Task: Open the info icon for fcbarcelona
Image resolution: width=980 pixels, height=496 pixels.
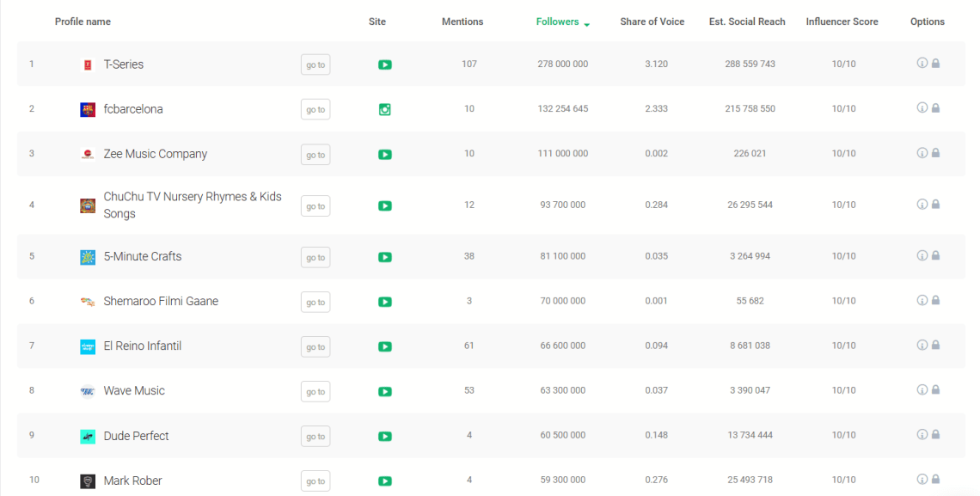Action: click(922, 108)
